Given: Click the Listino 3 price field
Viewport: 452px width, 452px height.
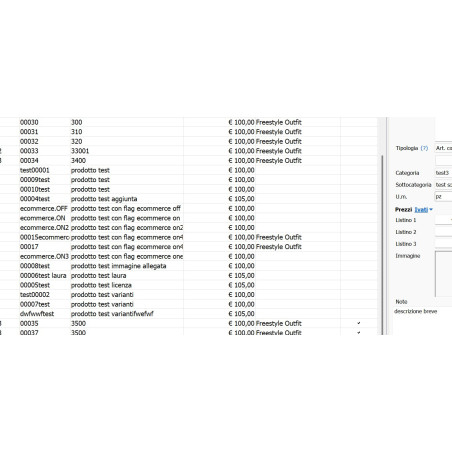Looking at the screenshot, I should click(x=443, y=244).
